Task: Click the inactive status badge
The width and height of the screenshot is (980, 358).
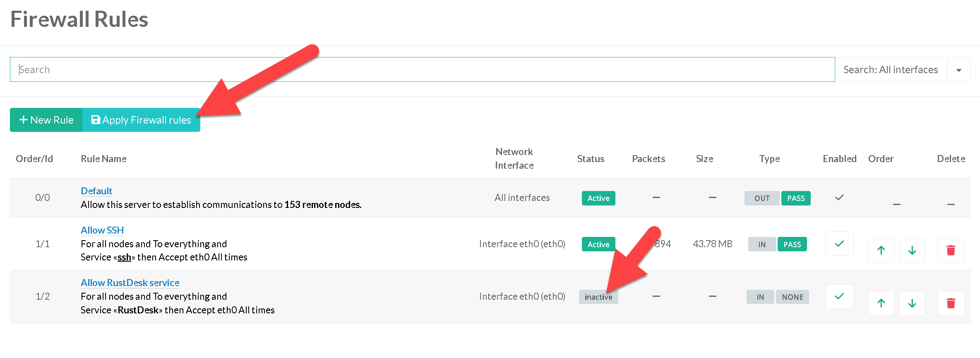Action: (x=598, y=297)
